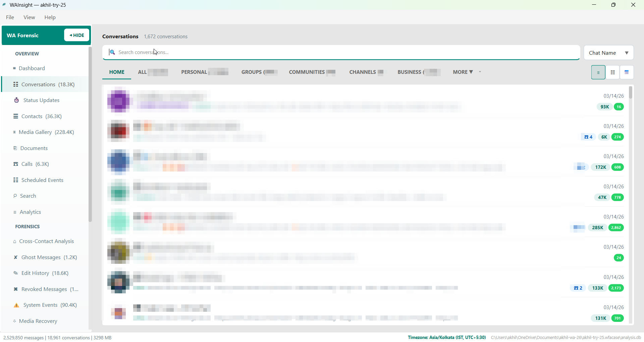Click the Dashboard sidebar icon
644x342 pixels.
click(x=14, y=68)
